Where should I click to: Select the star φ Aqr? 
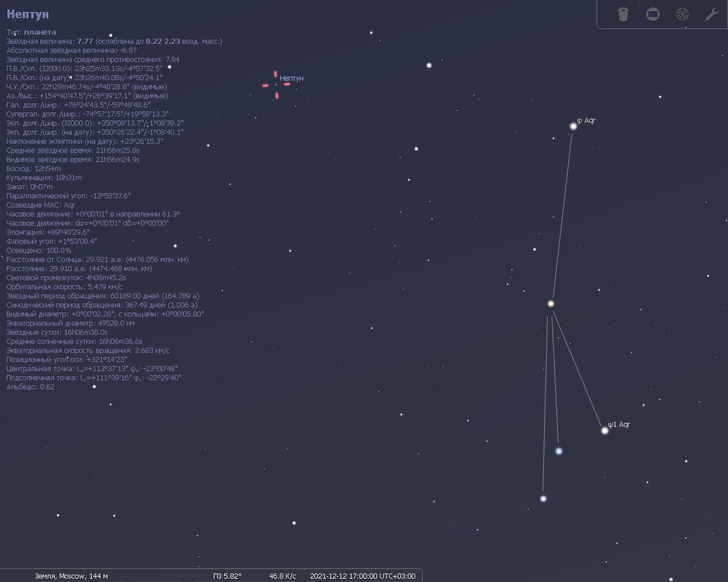click(573, 126)
